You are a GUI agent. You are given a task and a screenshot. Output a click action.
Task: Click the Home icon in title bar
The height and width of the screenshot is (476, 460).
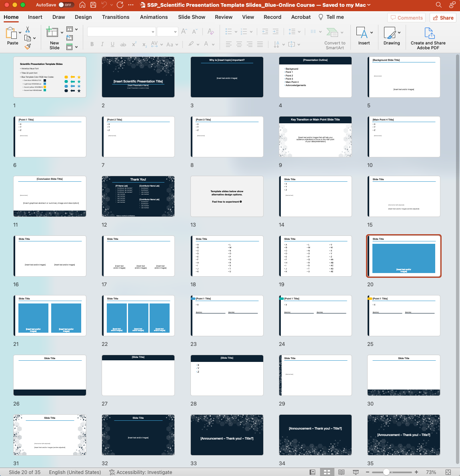point(82,5)
